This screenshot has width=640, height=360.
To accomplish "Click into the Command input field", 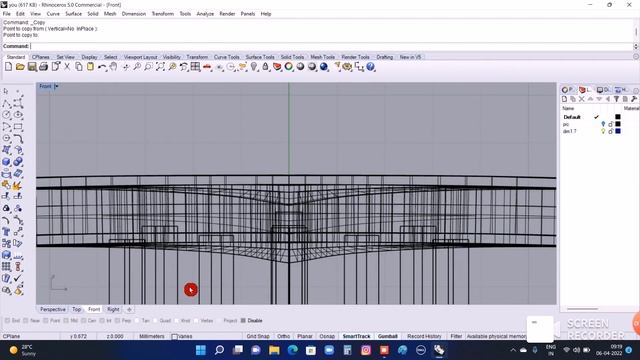I will point(331,46).
